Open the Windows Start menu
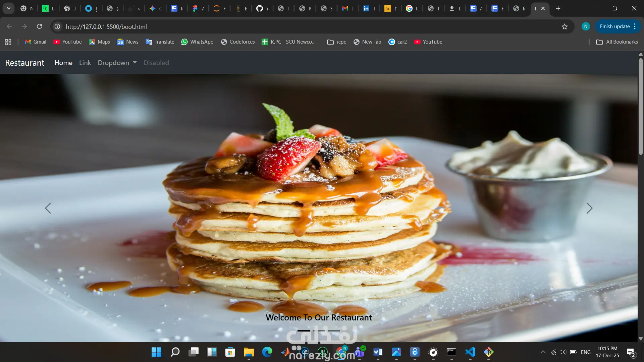 coord(156,352)
